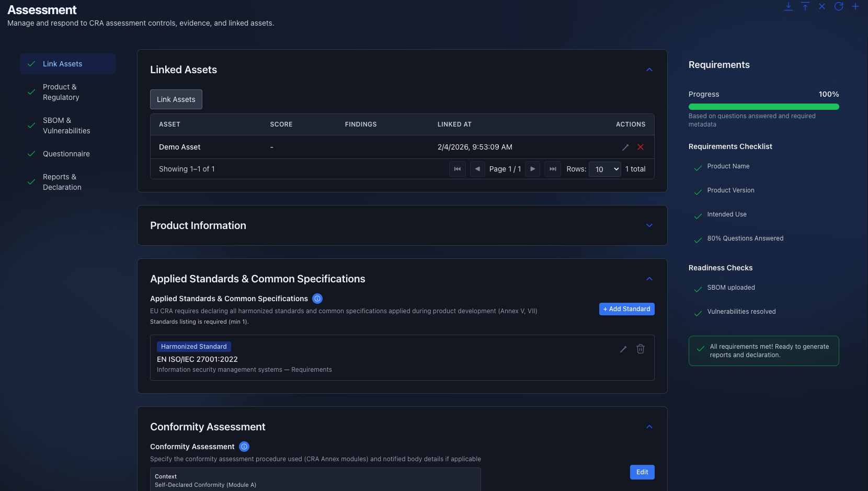Jump to last page with the skip-forward icon
Image resolution: width=868 pixels, height=491 pixels.
(x=552, y=169)
